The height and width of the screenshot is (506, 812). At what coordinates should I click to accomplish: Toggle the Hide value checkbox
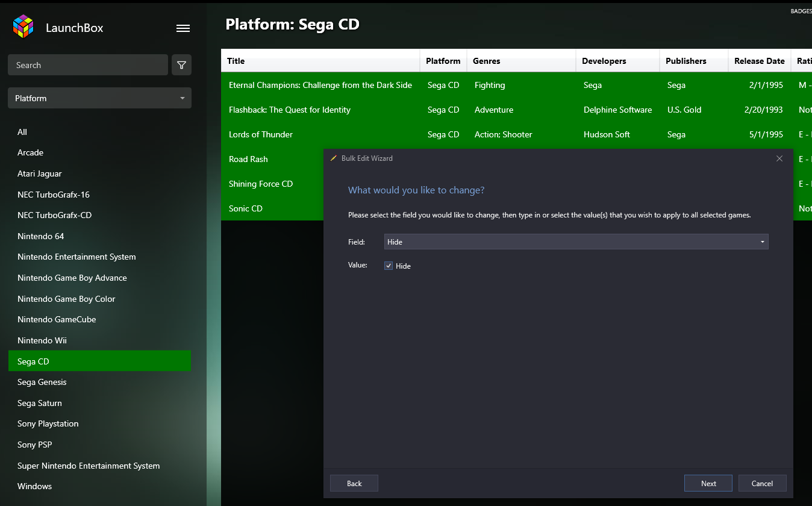coord(389,266)
